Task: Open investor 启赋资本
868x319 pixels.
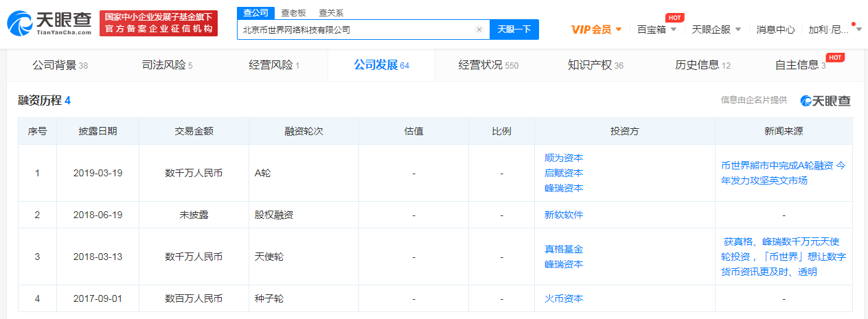Action: [564, 173]
